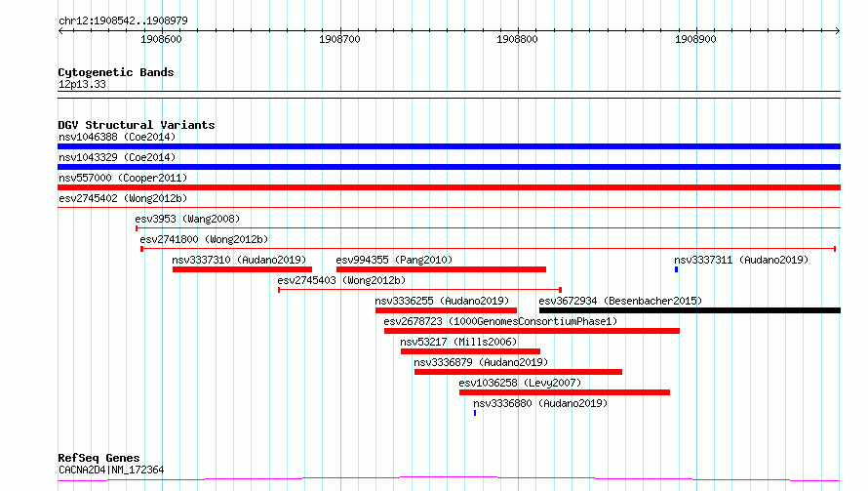Screen dimensions: 868x491
Task: Select the nsv1046388 (Coe2014) label
Action: [x=117, y=137]
